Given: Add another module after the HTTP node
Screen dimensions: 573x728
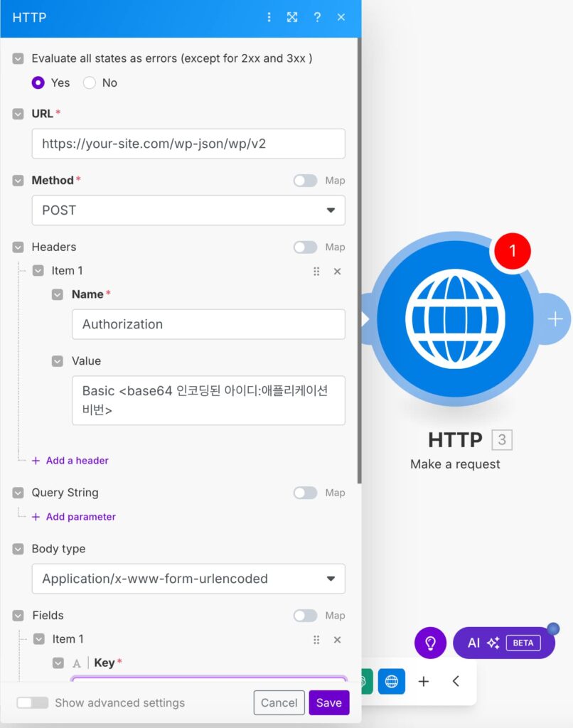Looking at the screenshot, I should (x=555, y=319).
